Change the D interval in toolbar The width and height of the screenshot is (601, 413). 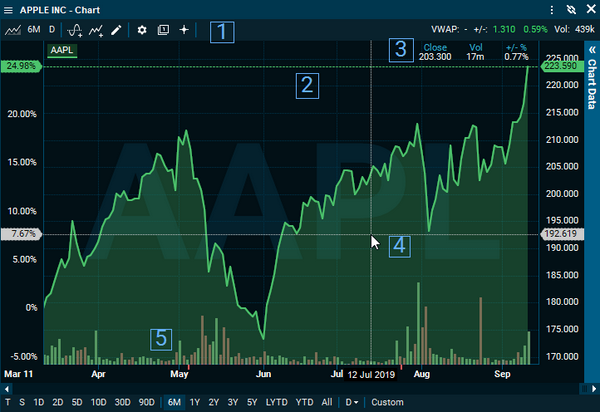(x=52, y=30)
